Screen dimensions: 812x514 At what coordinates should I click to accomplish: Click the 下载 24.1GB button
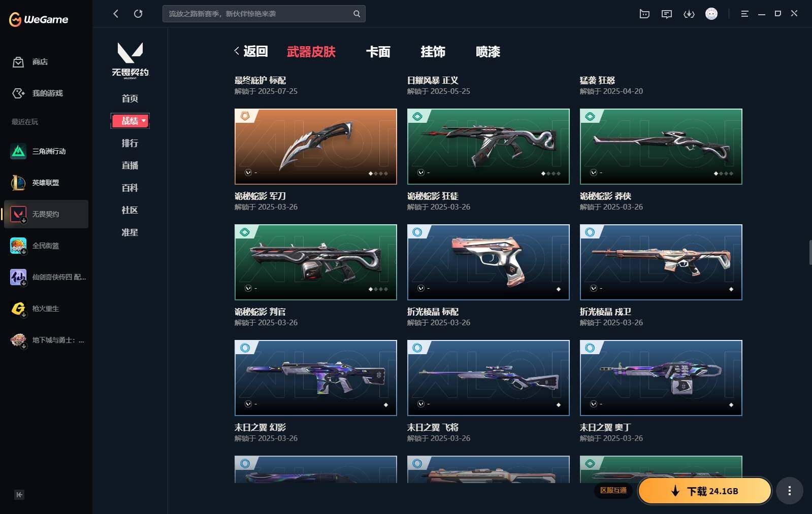705,491
